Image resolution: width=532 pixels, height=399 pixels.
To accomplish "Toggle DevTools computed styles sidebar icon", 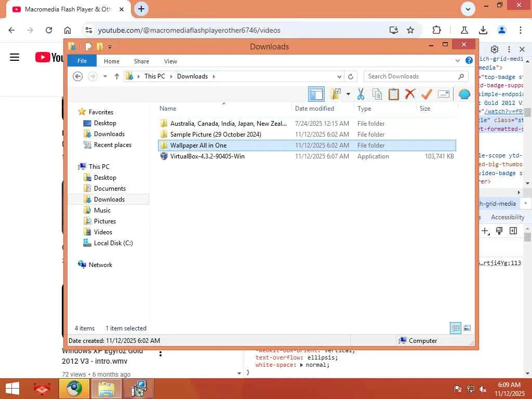I will 513,231.
